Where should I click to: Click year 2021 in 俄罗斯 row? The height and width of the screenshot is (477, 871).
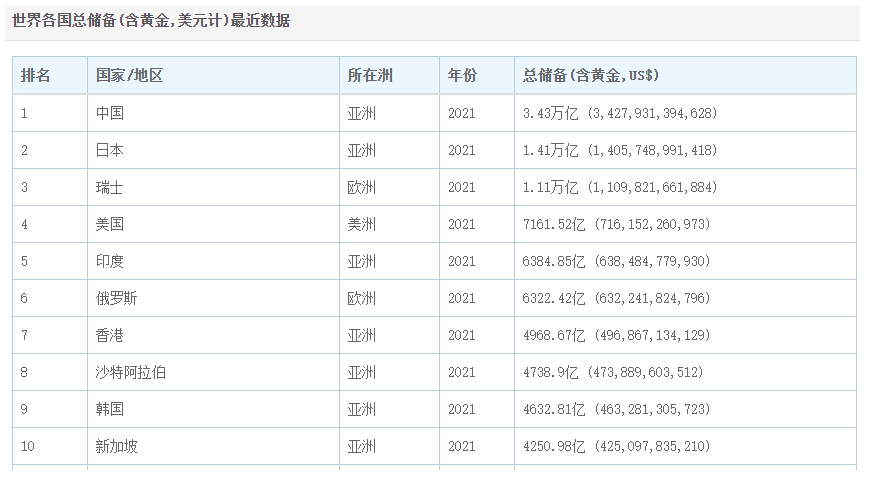pyautogui.click(x=462, y=298)
